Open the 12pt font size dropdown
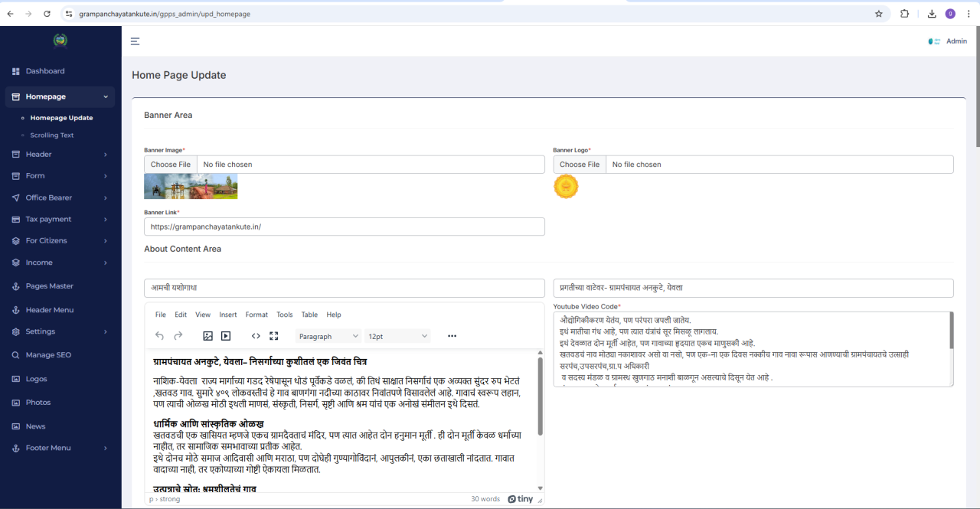980x509 pixels. (x=397, y=336)
